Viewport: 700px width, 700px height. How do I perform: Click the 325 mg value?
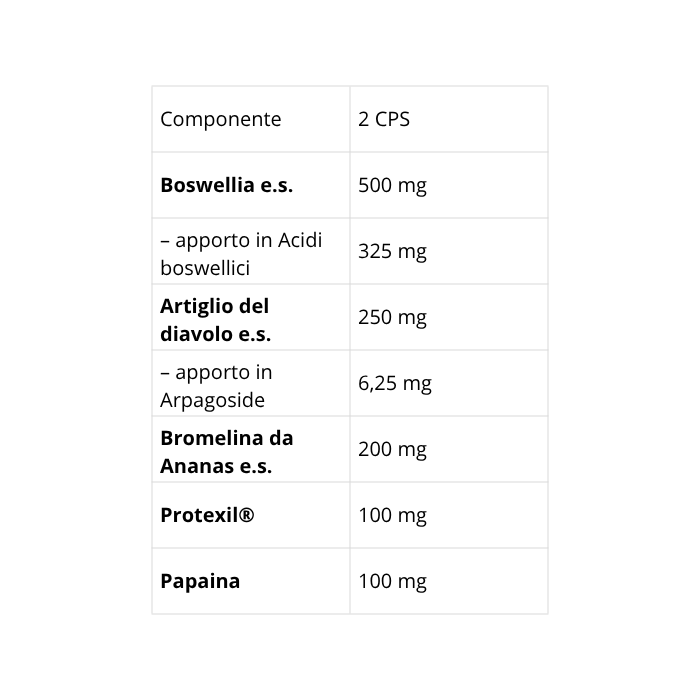click(x=392, y=251)
